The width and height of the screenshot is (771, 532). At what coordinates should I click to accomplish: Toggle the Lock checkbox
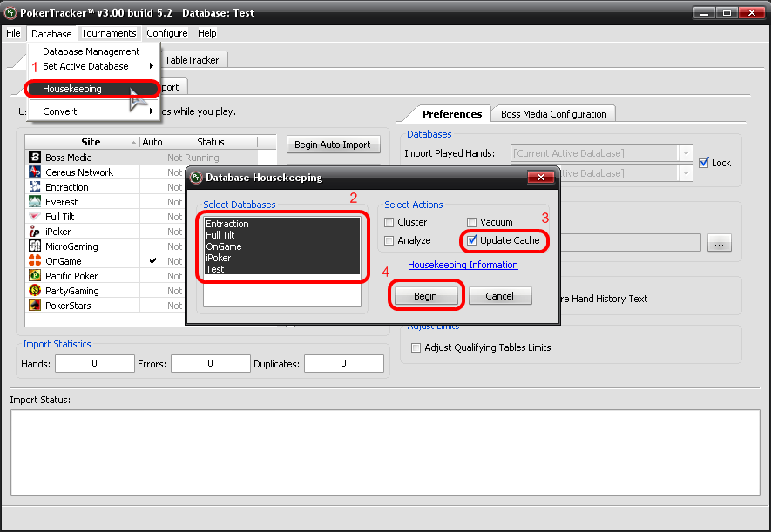pos(704,163)
